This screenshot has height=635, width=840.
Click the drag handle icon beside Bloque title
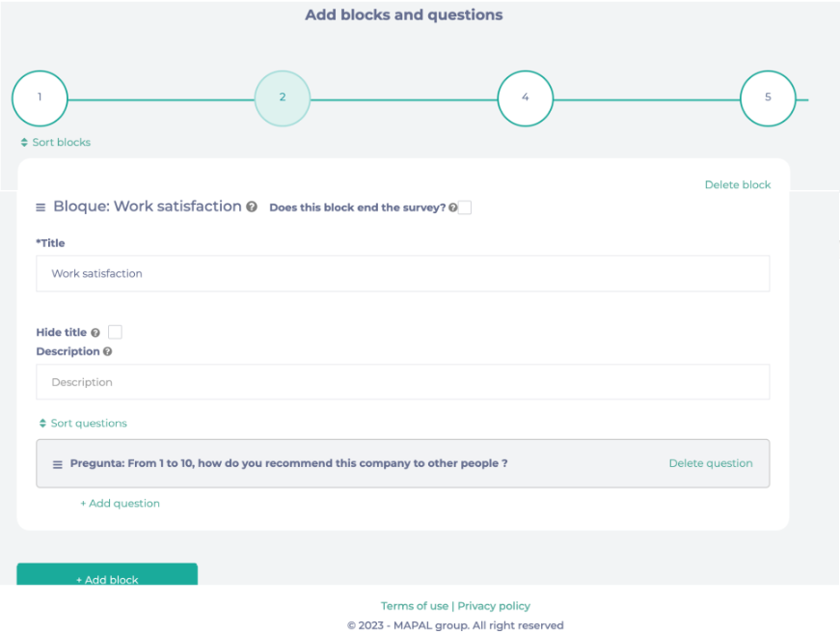(41, 207)
